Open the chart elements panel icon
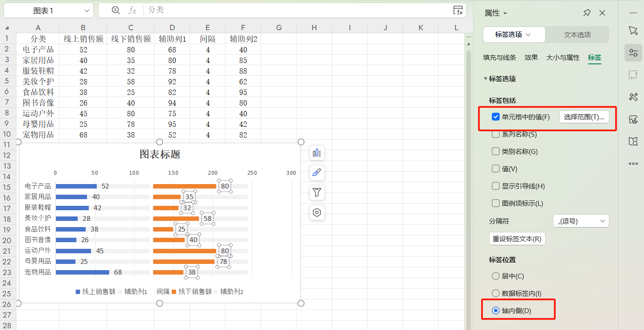The height and width of the screenshot is (330, 644). (x=317, y=153)
